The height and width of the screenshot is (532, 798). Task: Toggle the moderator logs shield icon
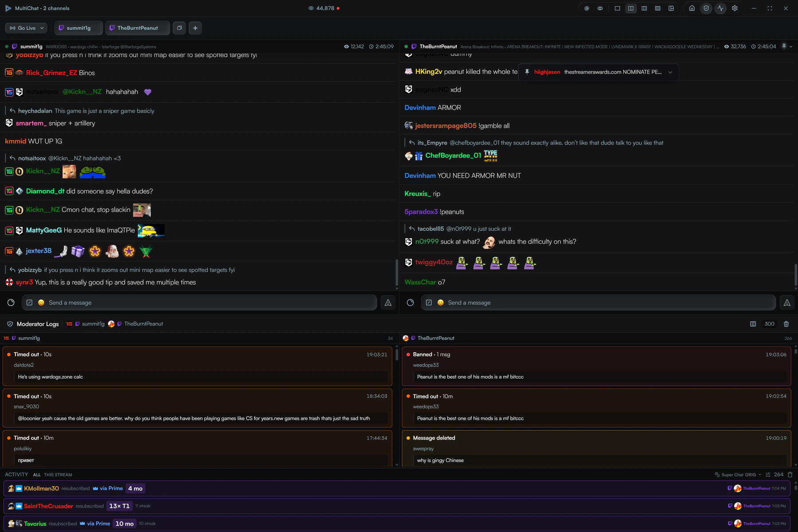click(706, 8)
